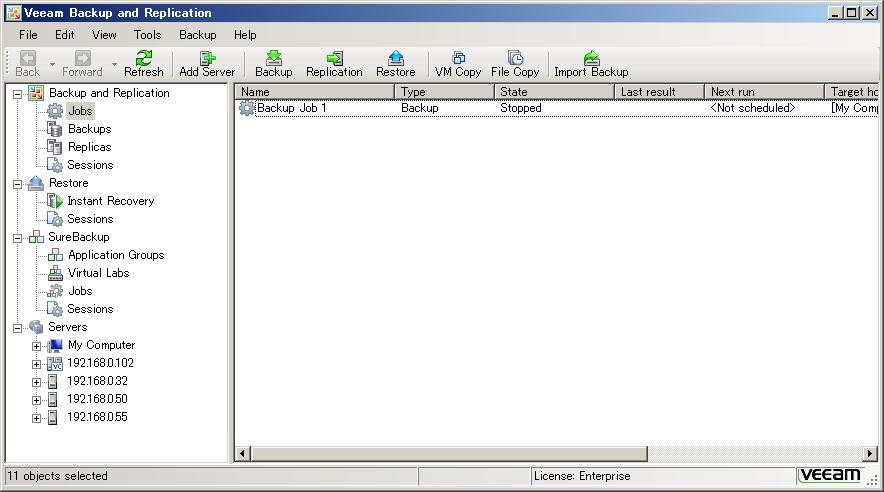
Task: Click the Add Server toolbar icon
Action: 207,57
